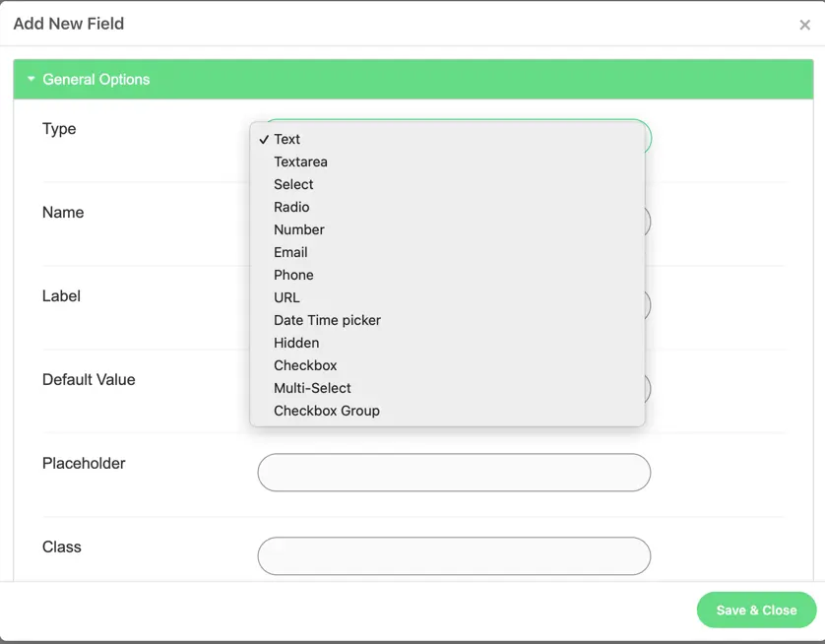Viewport: 825px width, 644px height.
Task: Choose Date Time picker option
Action: coord(327,321)
